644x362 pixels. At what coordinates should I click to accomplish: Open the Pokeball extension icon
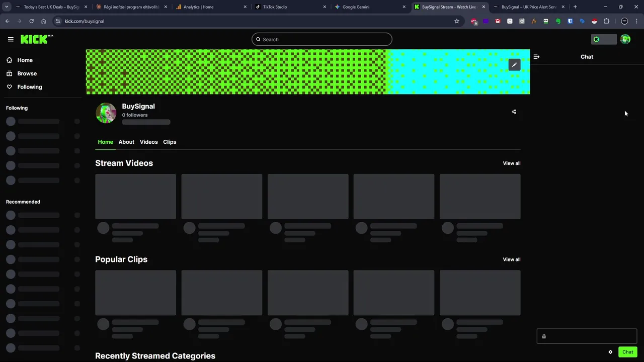pos(594,21)
